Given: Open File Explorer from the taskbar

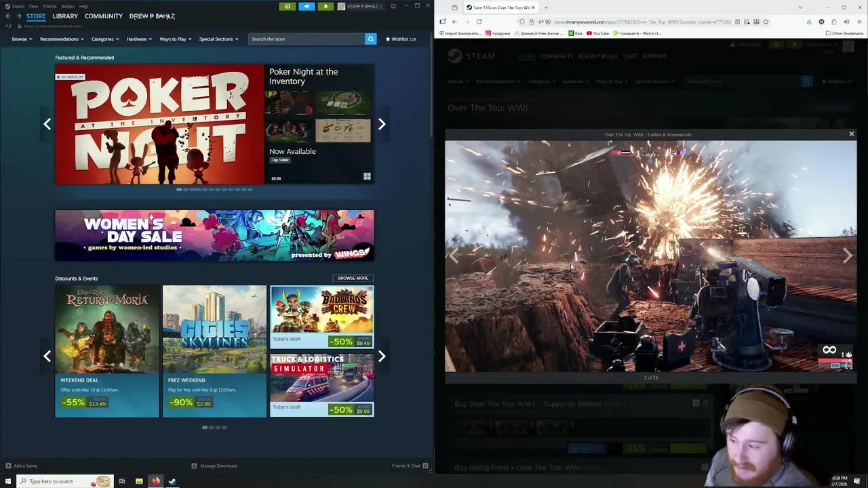Looking at the screenshot, I should click(x=139, y=481).
